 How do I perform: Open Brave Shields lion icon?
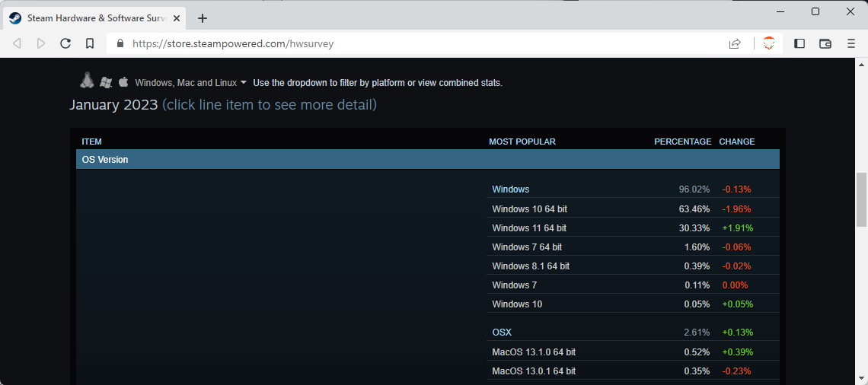(x=769, y=43)
